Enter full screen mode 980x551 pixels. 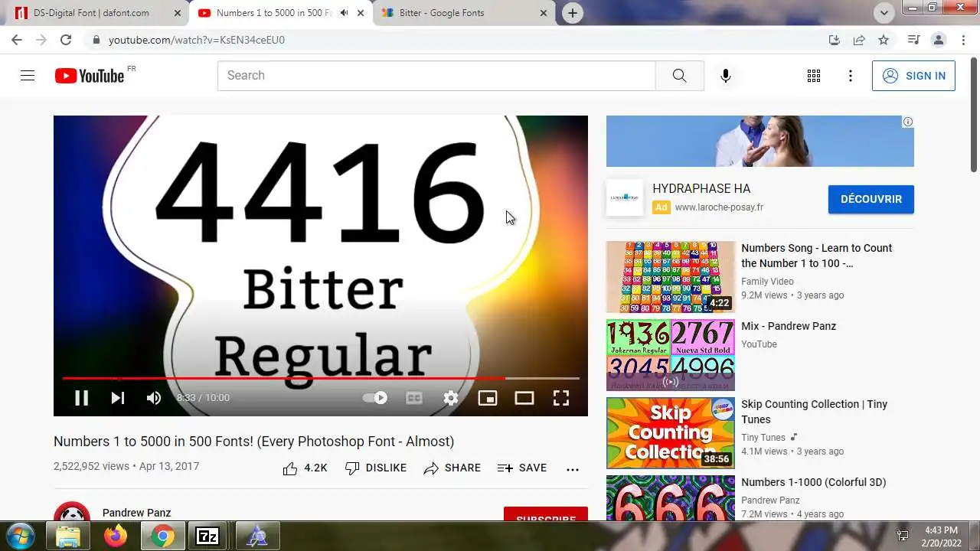[561, 398]
